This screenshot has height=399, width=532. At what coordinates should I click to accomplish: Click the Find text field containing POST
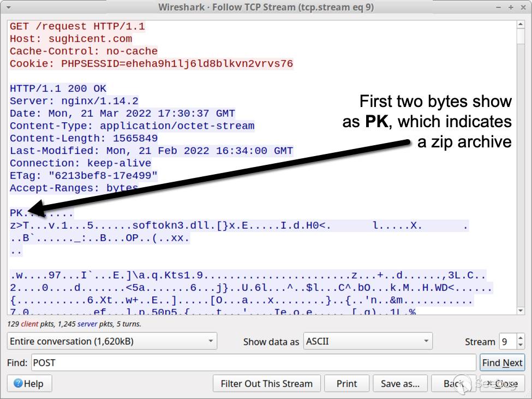click(253, 363)
